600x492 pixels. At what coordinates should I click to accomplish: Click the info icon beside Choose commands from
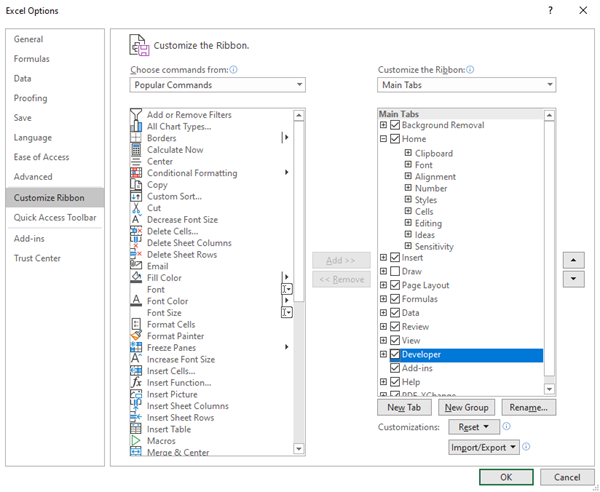click(x=233, y=70)
